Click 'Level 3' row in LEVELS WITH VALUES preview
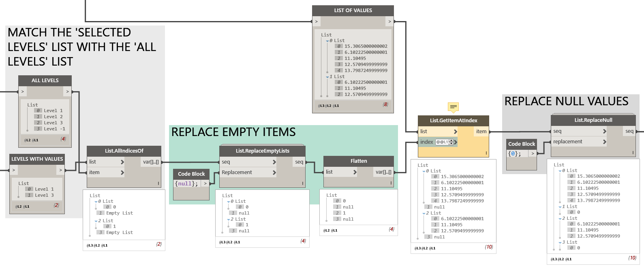 click(x=40, y=195)
